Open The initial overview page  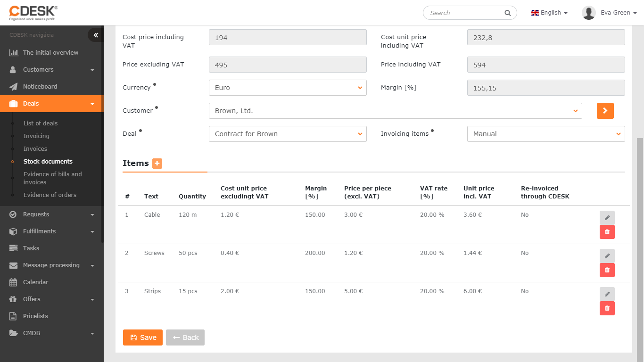tap(51, 52)
